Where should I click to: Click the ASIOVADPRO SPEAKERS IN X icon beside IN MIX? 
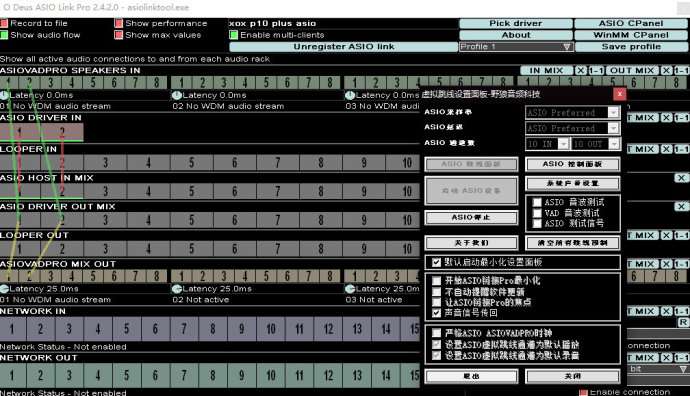[x=581, y=70]
